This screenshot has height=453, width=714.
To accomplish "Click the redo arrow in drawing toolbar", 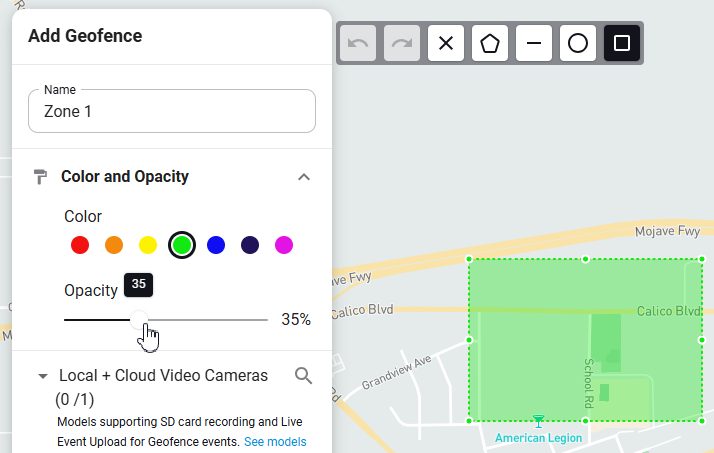I will pyautogui.click(x=402, y=43).
